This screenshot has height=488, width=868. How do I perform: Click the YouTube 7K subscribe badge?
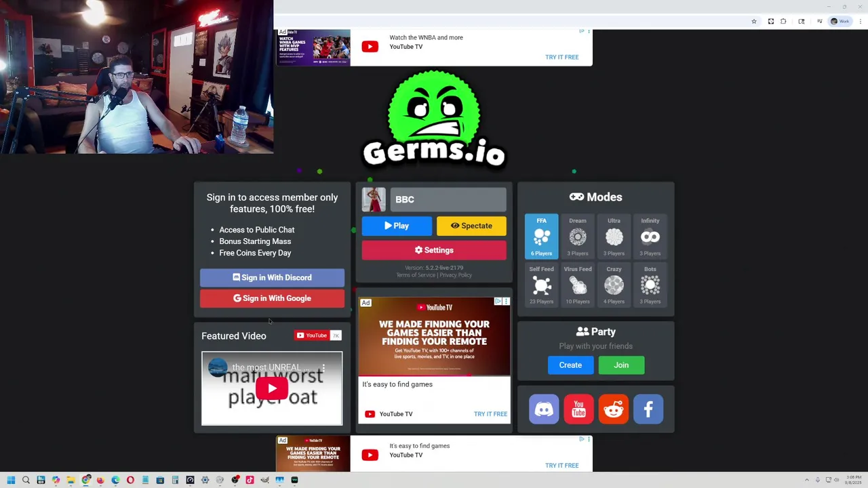coord(318,335)
